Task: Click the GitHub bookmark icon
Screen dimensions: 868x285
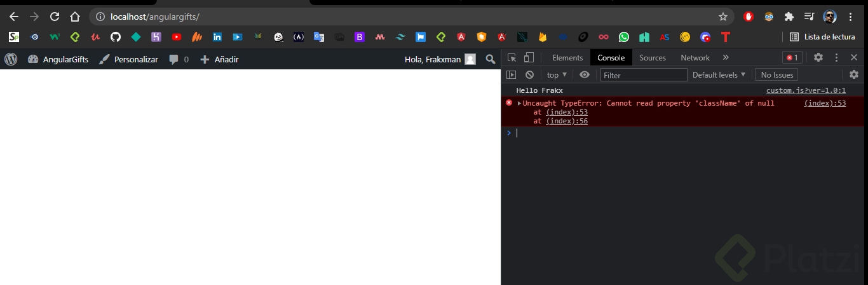Action: (116, 37)
